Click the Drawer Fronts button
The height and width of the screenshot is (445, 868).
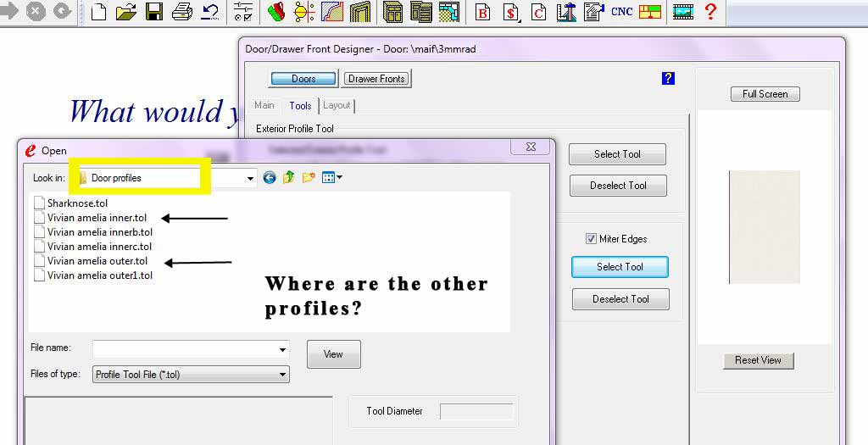coord(377,79)
